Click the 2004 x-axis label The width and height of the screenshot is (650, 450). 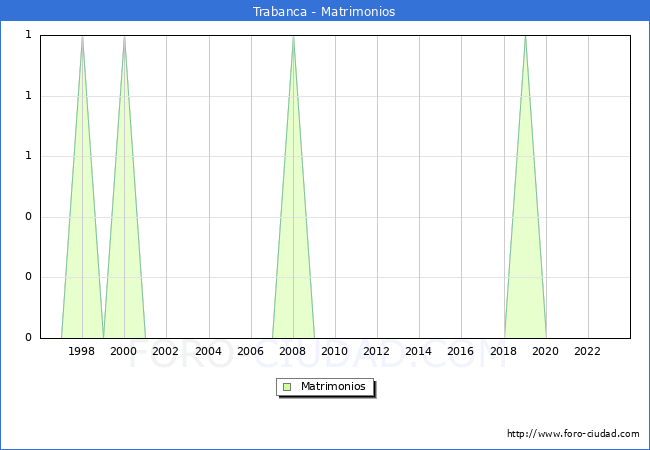pyautogui.click(x=208, y=351)
